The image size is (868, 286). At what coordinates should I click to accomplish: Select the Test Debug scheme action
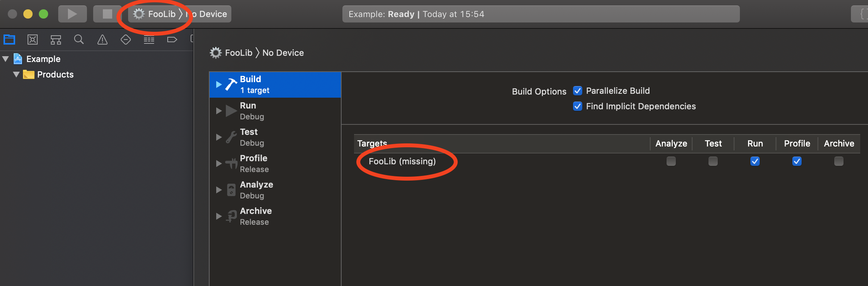click(x=275, y=137)
